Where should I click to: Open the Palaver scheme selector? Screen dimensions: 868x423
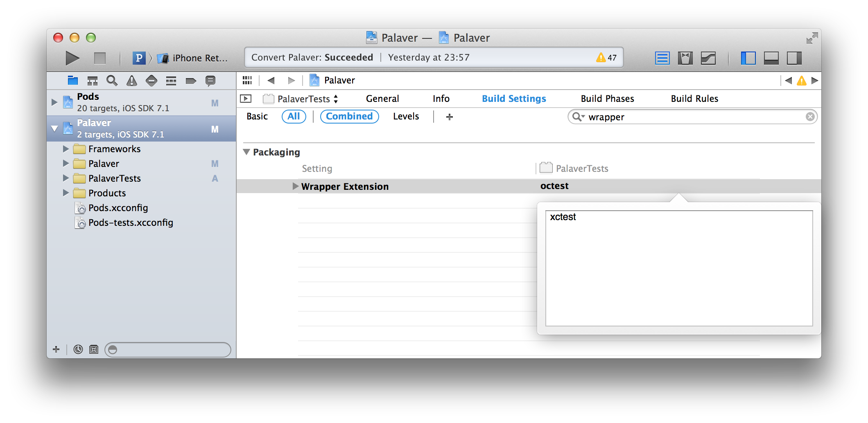click(x=139, y=58)
